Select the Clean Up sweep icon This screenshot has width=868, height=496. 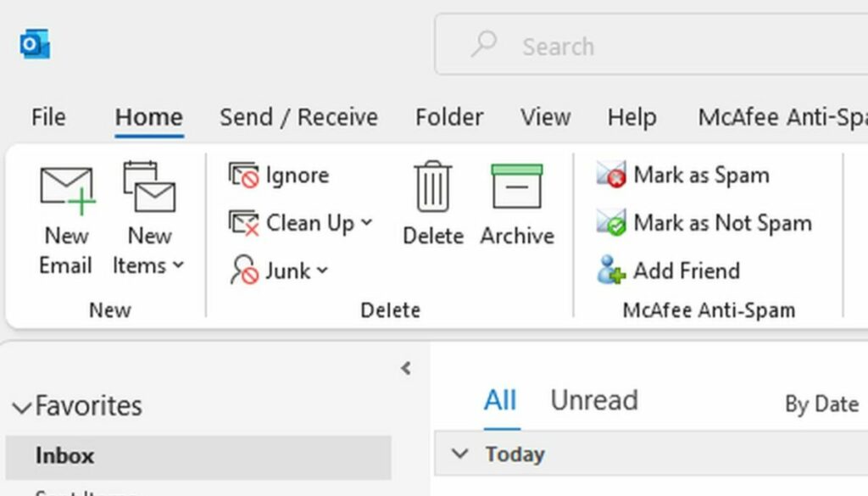[x=244, y=223]
